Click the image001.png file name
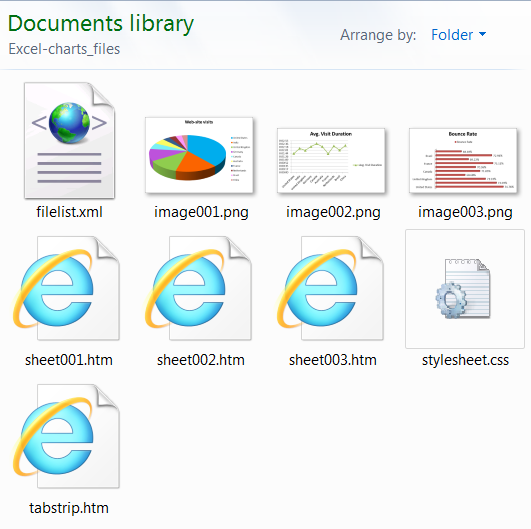Image resolution: width=531 pixels, height=529 pixels. pos(201,212)
